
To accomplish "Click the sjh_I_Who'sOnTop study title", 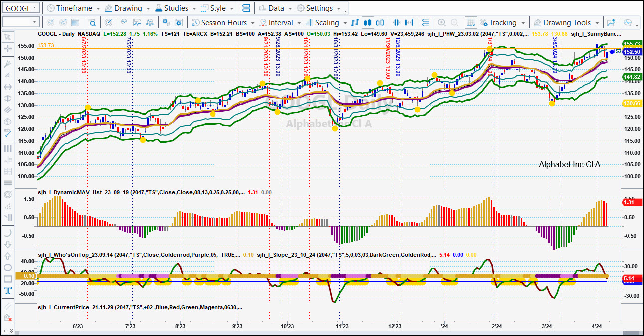I will coord(140,255).
